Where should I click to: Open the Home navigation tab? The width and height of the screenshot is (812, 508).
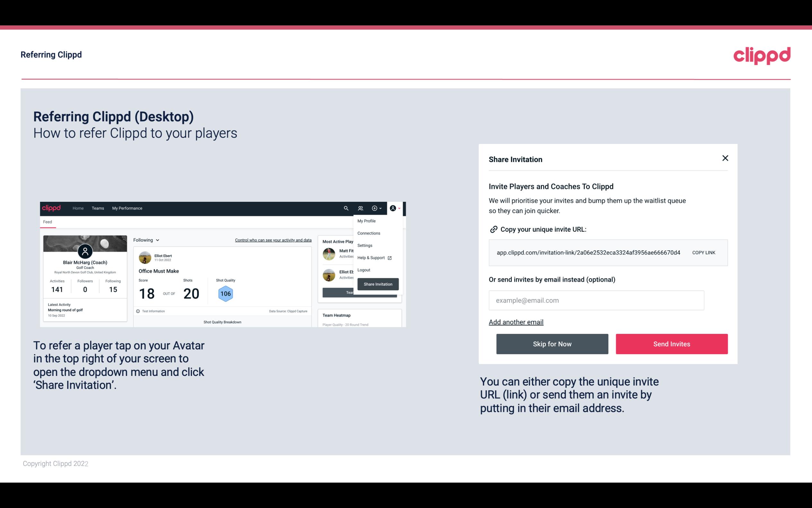pyautogui.click(x=78, y=208)
